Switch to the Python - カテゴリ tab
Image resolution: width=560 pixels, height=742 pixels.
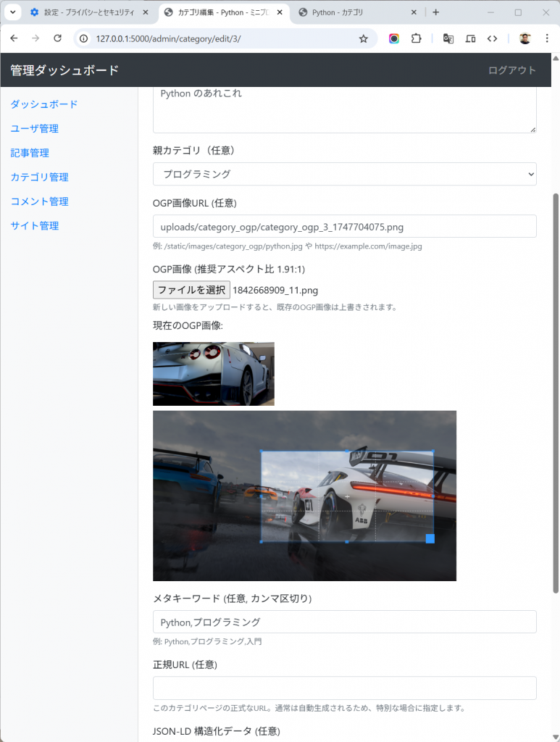(x=358, y=12)
